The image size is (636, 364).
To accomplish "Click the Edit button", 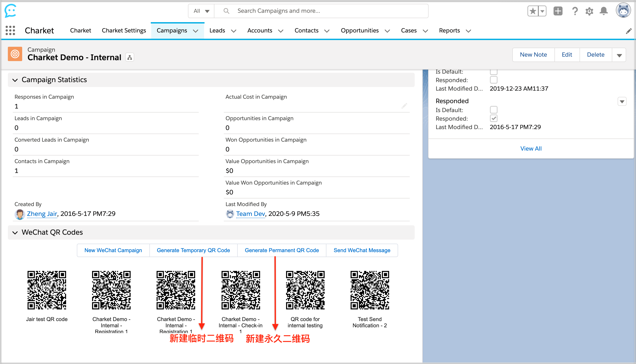I will coord(567,55).
